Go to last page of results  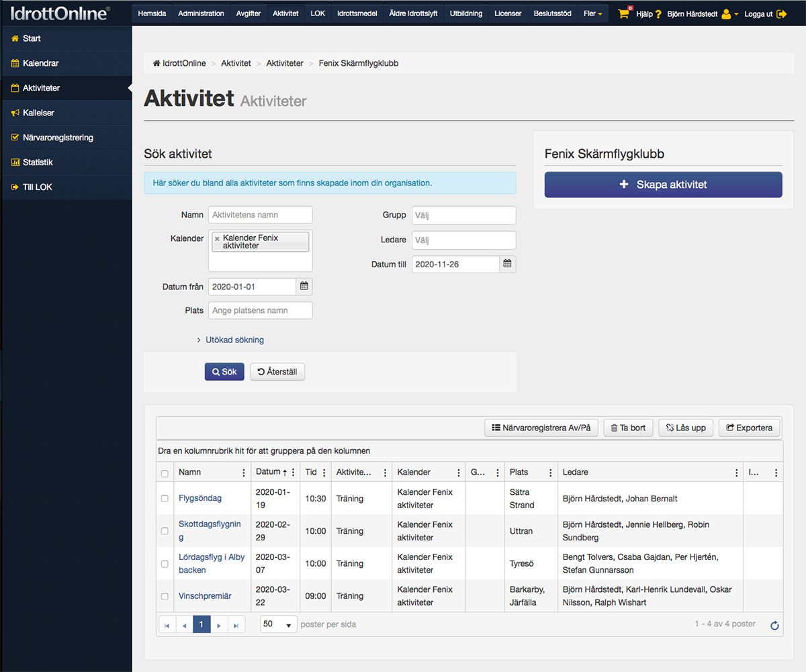click(x=236, y=624)
